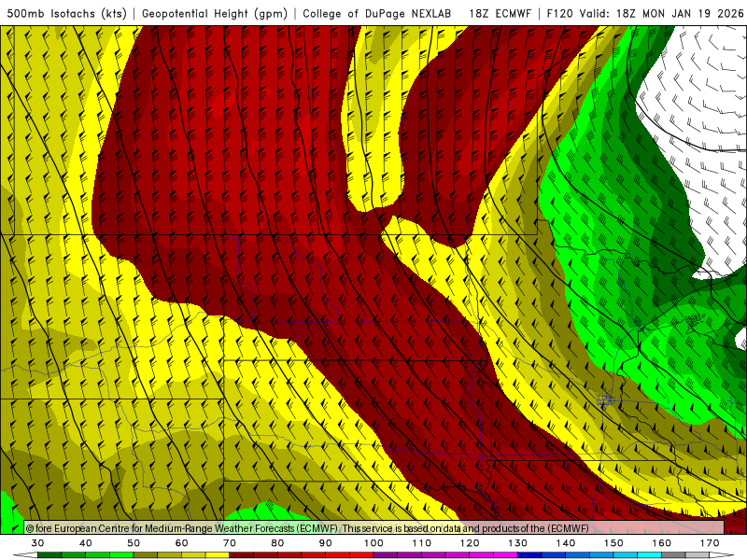
Task: Click the dark maroon swatch just after 70
Action: point(242,554)
